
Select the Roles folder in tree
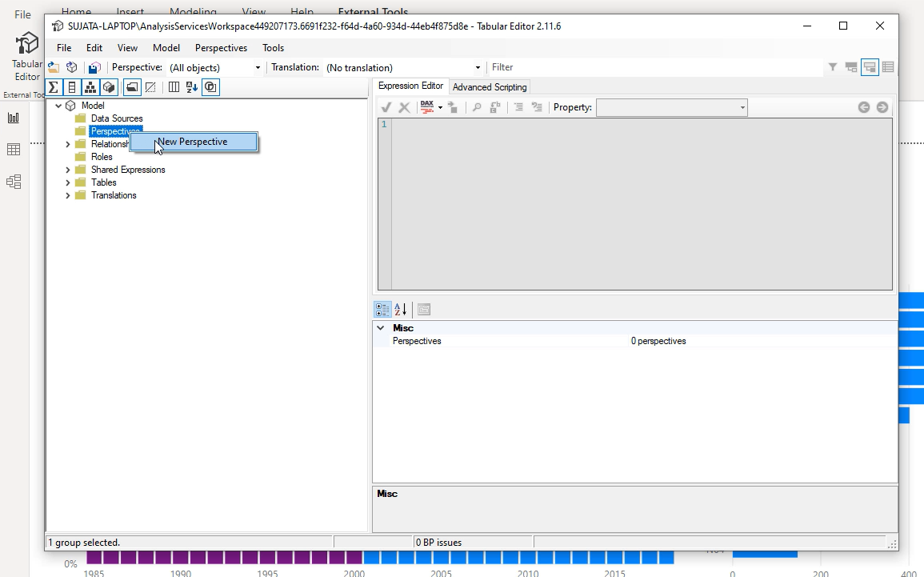coord(102,157)
